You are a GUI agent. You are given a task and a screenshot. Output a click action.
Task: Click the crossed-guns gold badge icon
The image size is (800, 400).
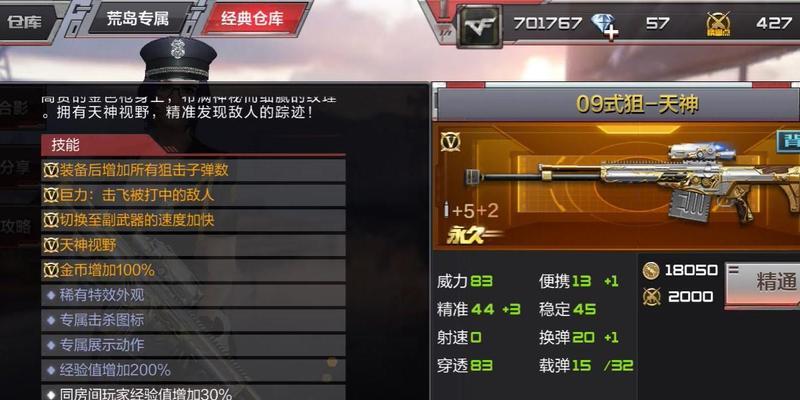[718, 24]
